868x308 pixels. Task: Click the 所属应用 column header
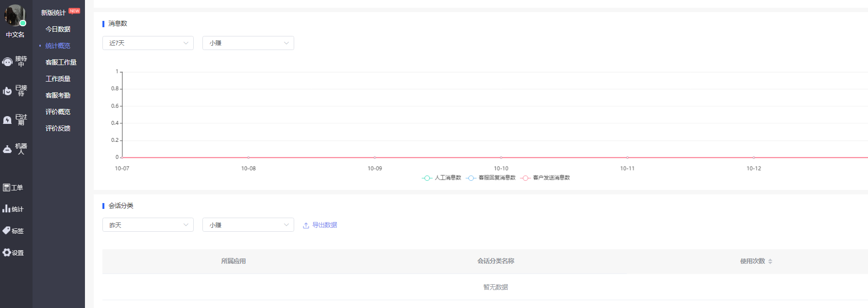(234, 261)
